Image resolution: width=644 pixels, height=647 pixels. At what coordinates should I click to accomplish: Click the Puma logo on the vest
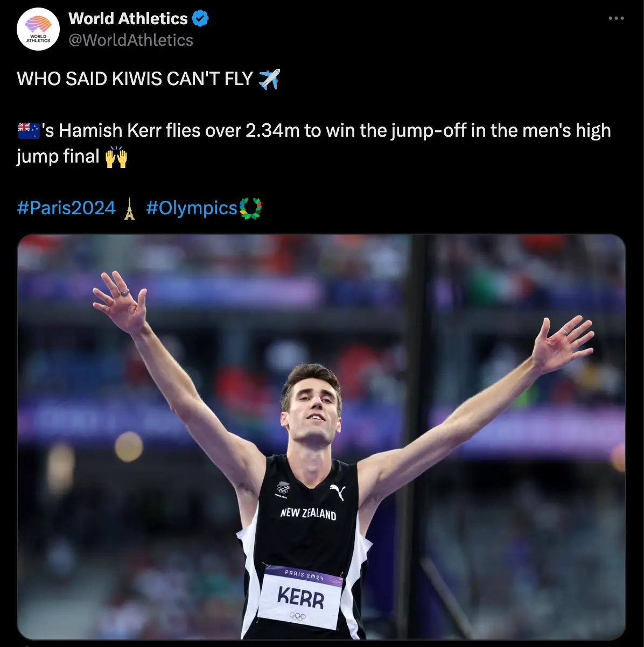tap(337, 491)
